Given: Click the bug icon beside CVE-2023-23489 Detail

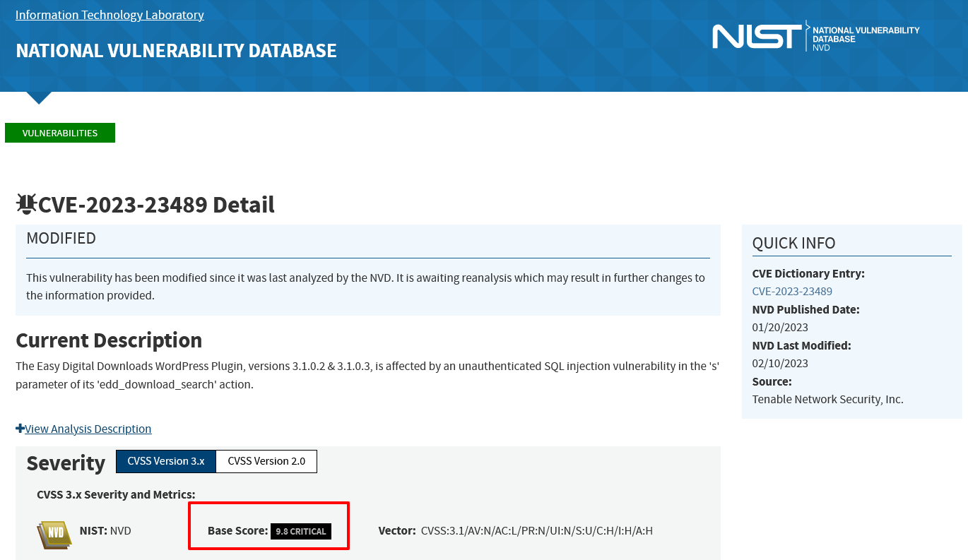Looking at the screenshot, I should point(25,203).
